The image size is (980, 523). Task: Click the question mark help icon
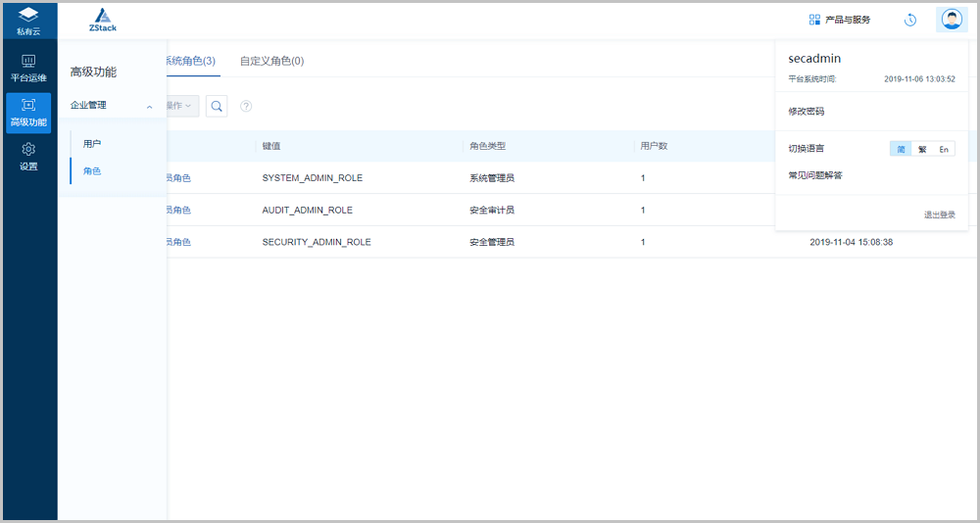coord(246,106)
